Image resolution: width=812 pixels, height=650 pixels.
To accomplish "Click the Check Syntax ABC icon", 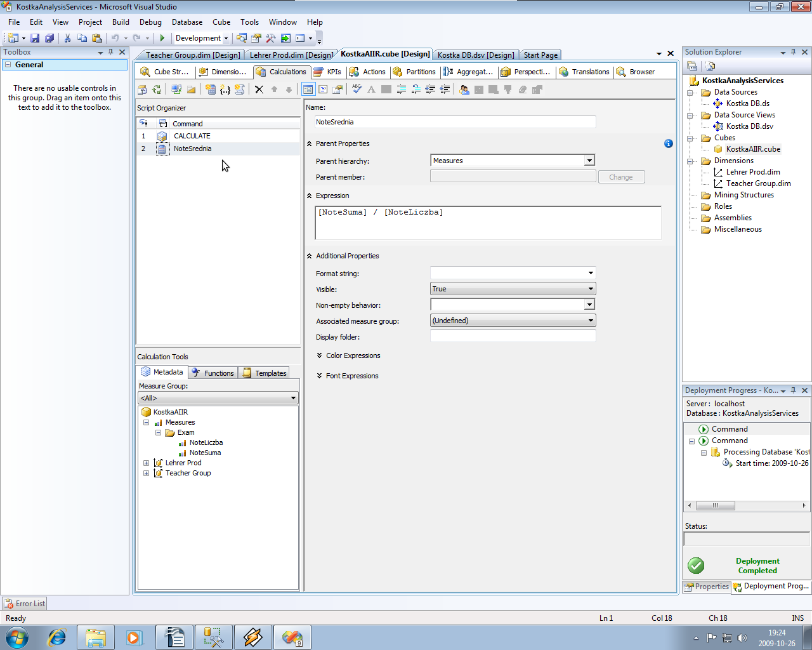I will [357, 90].
